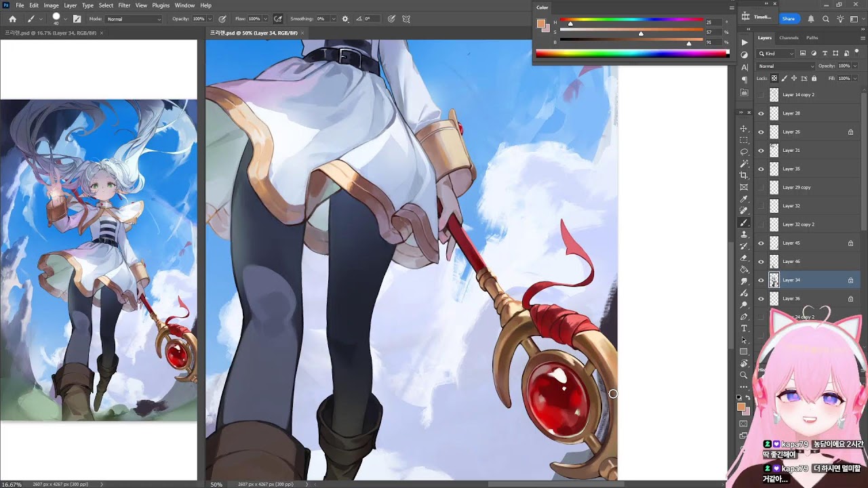Open the Paragraph panel icon
Screen dimensions: 868x488
coord(745,79)
